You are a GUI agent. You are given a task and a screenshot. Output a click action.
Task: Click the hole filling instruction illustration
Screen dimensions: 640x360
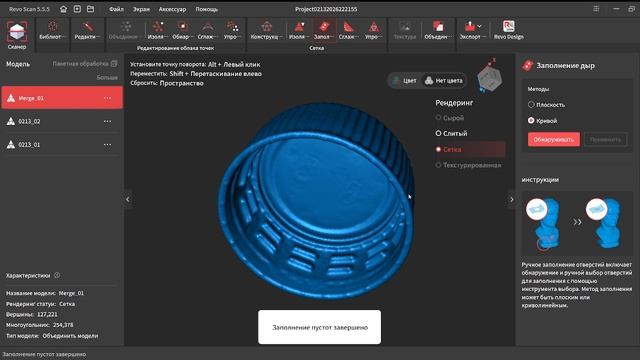577,223
